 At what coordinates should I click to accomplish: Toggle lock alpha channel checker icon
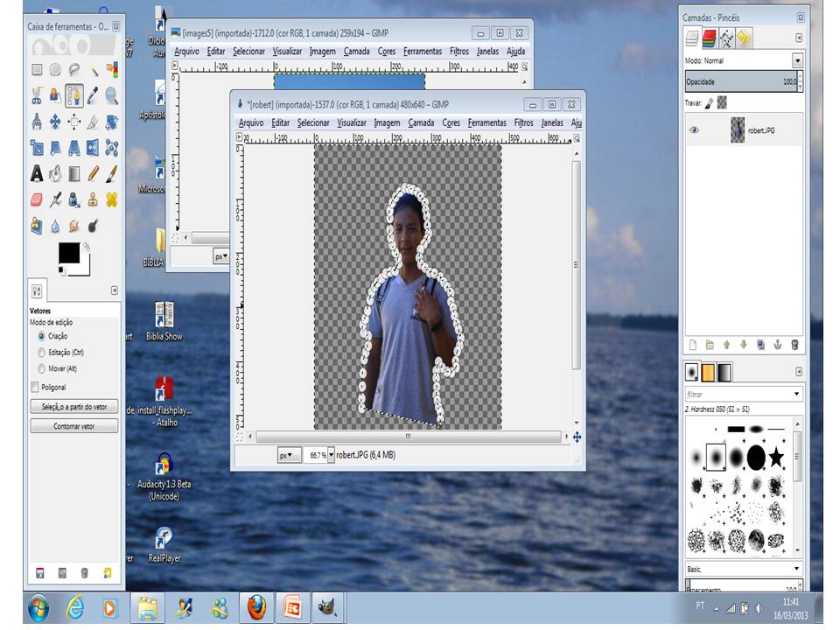tap(722, 102)
